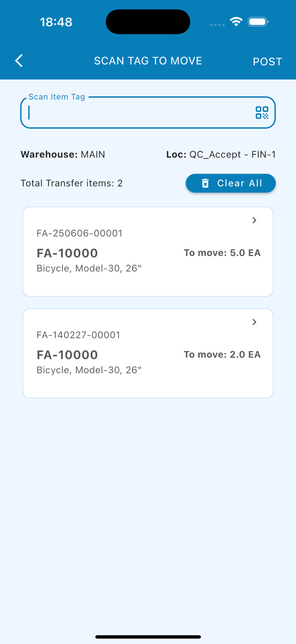Tap the To move: 2.0 EA quantity
Image resolution: width=296 pixels, height=644 pixels.
click(x=222, y=354)
